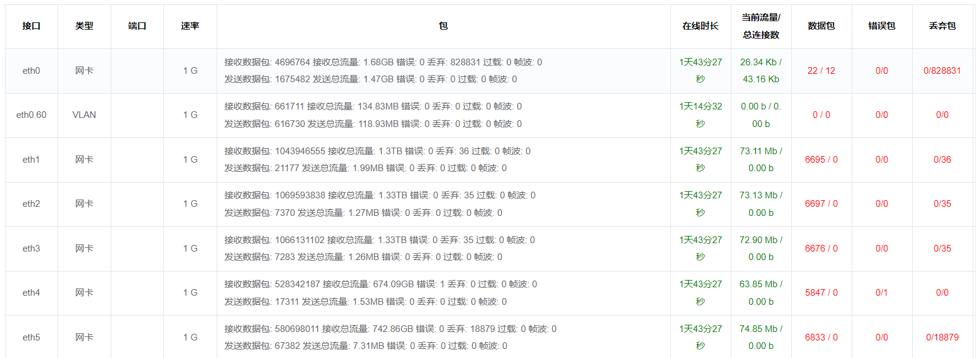The image size is (980, 358).
Task: Click the red 22 / 12 packet count
Action: [822, 71]
